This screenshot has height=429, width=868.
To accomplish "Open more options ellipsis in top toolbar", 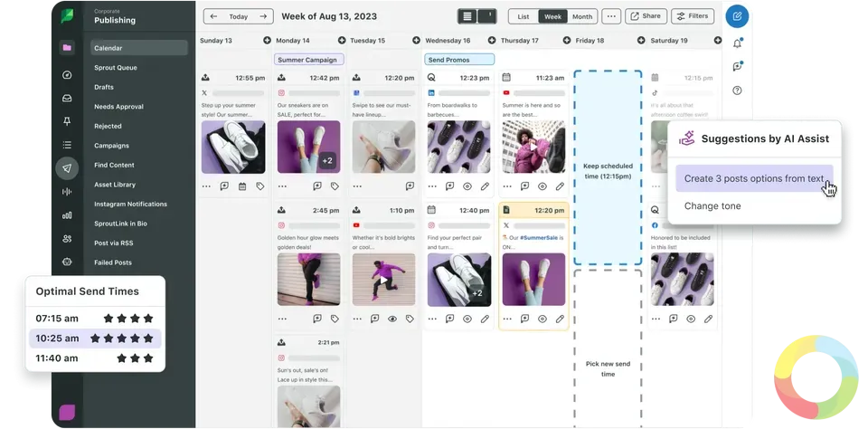I will click(611, 16).
